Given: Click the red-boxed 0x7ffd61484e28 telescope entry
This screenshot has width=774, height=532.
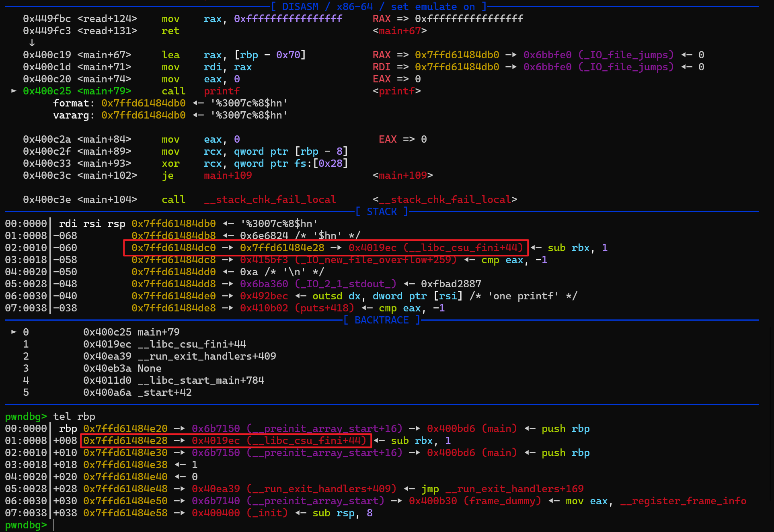Looking at the screenshot, I should [125, 441].
